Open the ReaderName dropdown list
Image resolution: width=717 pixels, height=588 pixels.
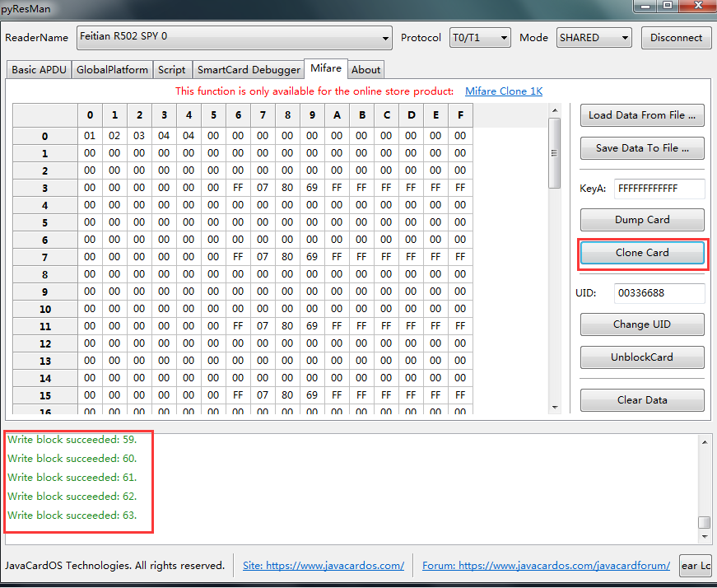[235, 37]
